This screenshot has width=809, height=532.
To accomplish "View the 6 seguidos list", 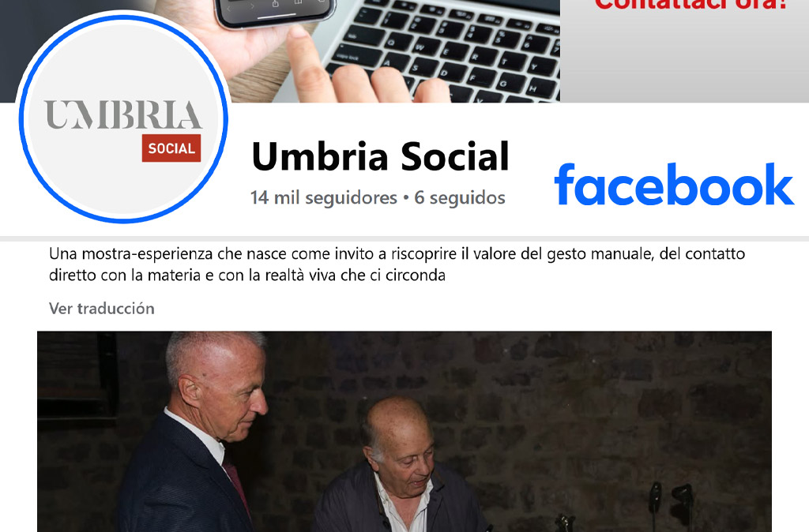I will 460,197.
